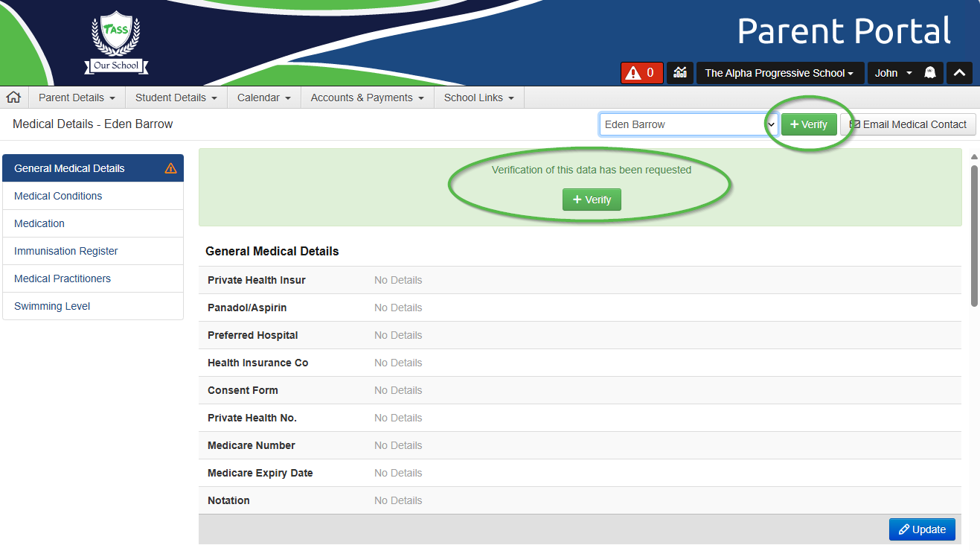
Task: Click the Email Medical Contact button
Action: pos(908,124)
